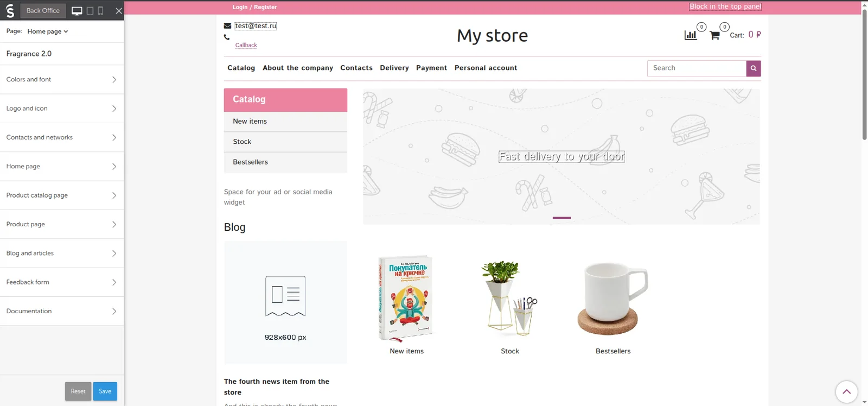
Task: Close the theme editor panel
Action: click(x=119, y=11)
